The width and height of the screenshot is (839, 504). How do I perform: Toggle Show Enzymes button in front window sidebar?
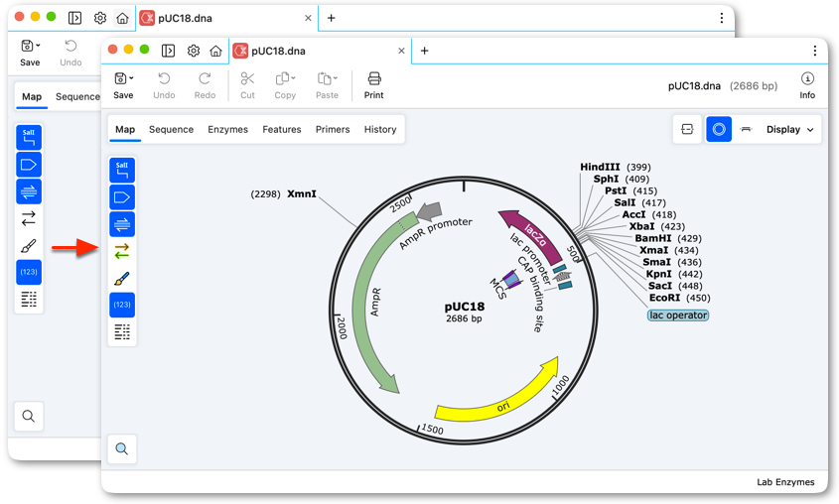click(122, 170)
